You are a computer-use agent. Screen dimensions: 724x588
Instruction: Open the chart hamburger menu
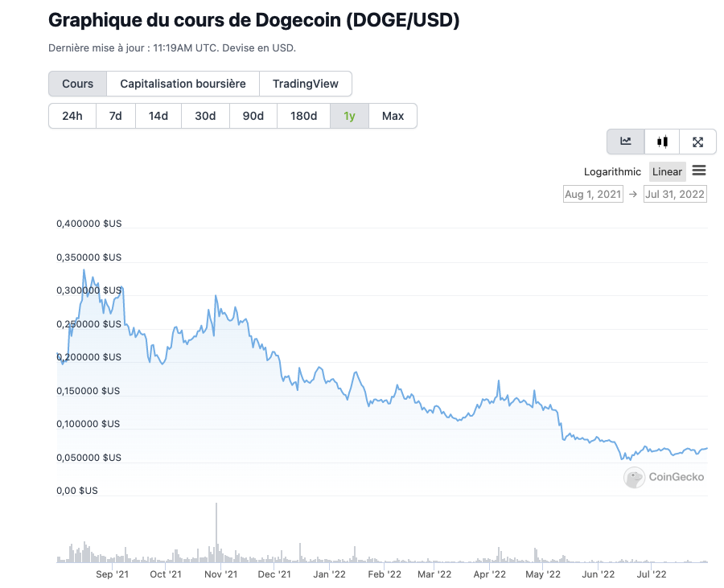699,171
